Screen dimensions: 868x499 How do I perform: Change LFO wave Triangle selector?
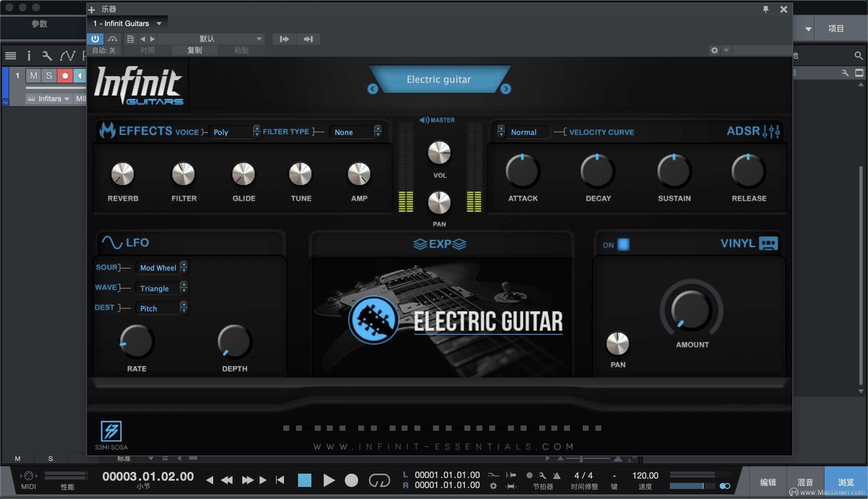coord(162,288)
